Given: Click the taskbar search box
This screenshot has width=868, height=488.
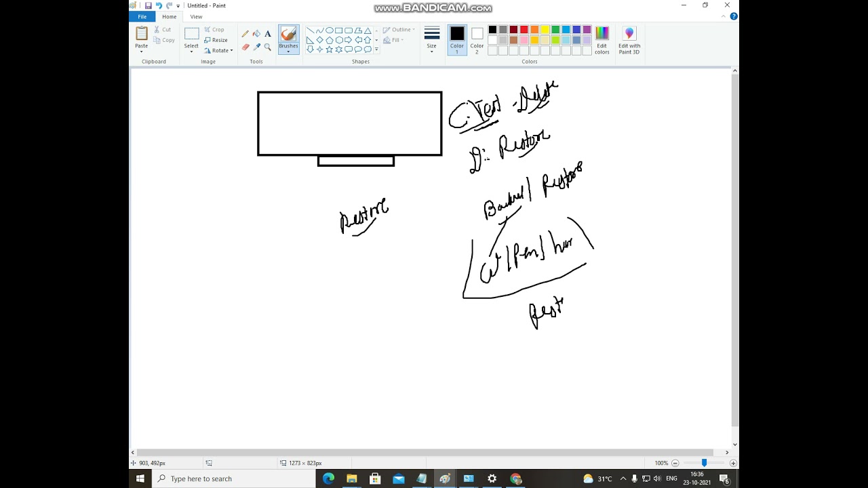Looking at the screenshot, I should coord(234,479).
